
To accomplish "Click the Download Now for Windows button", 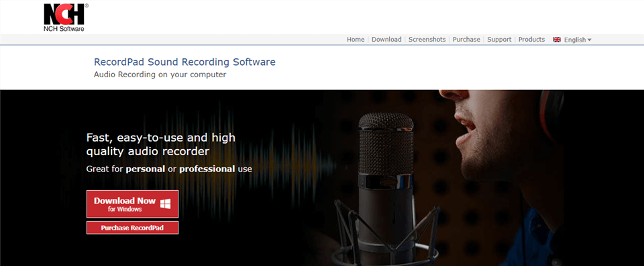I will (x=132, y=204).
